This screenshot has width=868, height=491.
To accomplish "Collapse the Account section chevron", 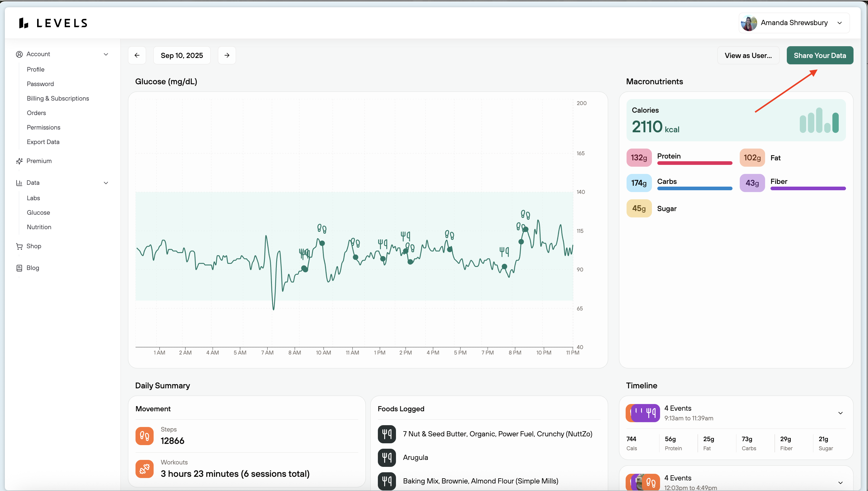I will [106, 54].
